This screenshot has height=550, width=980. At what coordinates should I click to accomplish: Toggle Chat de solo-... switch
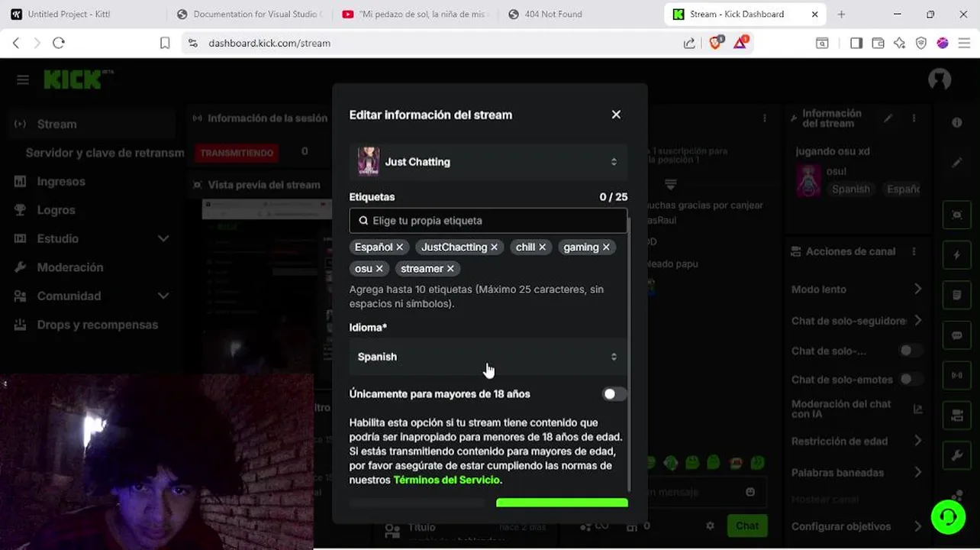[910, 351]
